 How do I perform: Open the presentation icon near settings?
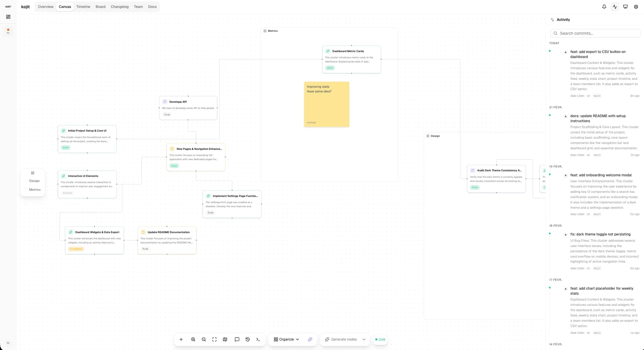pos(625,6)
